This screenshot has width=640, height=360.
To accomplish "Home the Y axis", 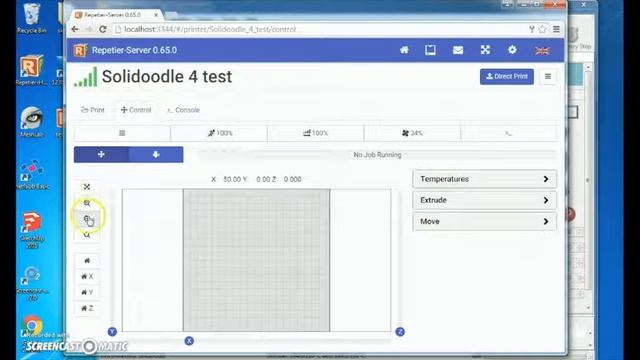I will click(x=87, y=292).
